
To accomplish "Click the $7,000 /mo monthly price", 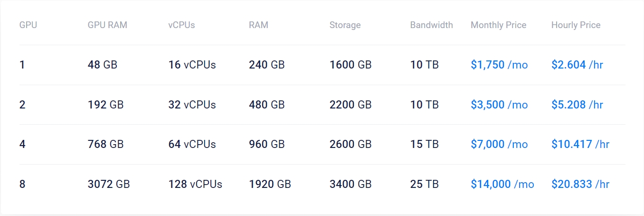I will point(499,144).
